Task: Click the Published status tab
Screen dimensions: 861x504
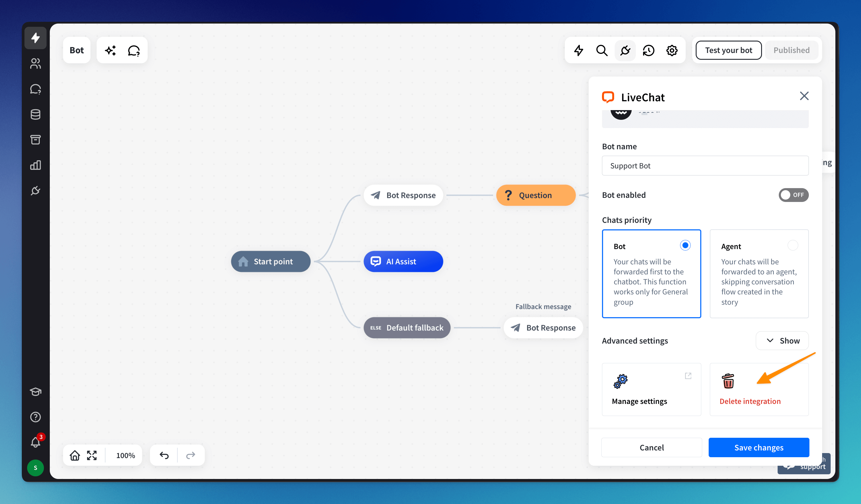Action: point(791,50)
